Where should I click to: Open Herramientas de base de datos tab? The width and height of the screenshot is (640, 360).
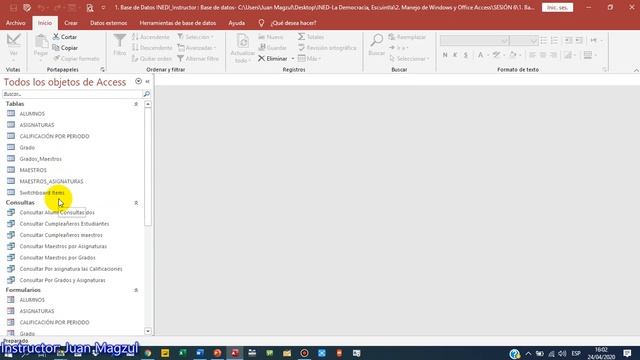pos(178,23)
